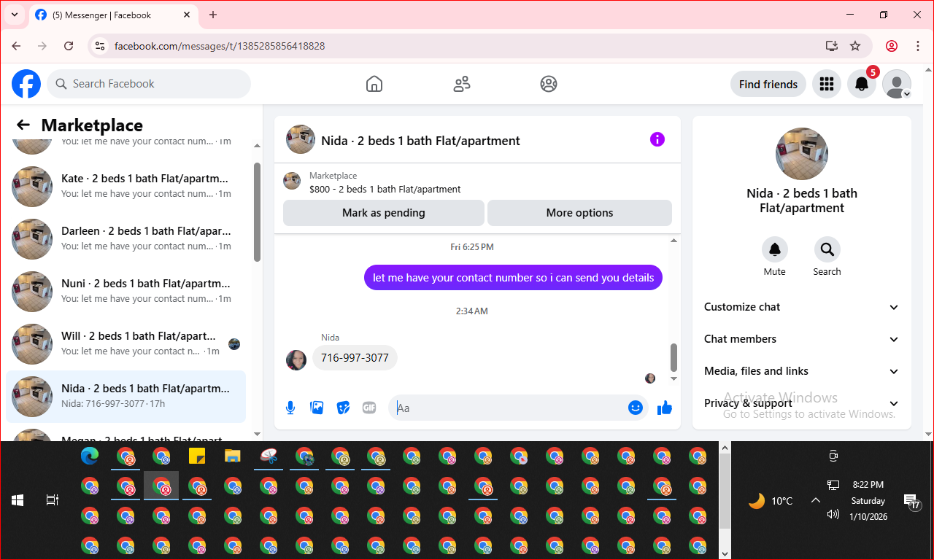Select Nida's conversation in the list

(x=126, y=397)
